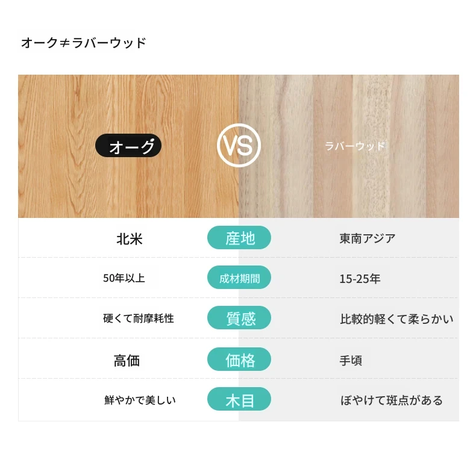Click the 比較的軽くて柔らかい text
This screenshot has width=476, height=469.
[x=397, y=319]
